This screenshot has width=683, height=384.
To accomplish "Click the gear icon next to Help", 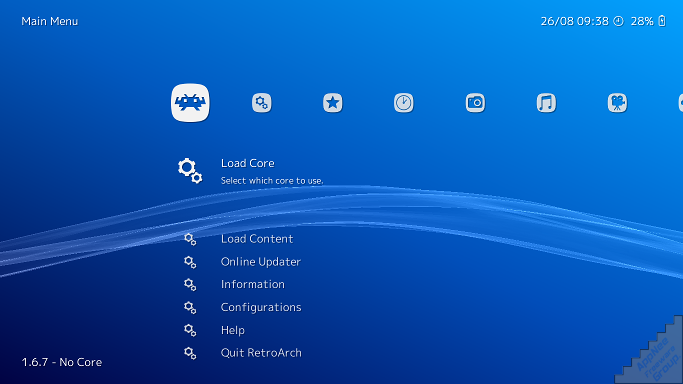I will (190, 330).
